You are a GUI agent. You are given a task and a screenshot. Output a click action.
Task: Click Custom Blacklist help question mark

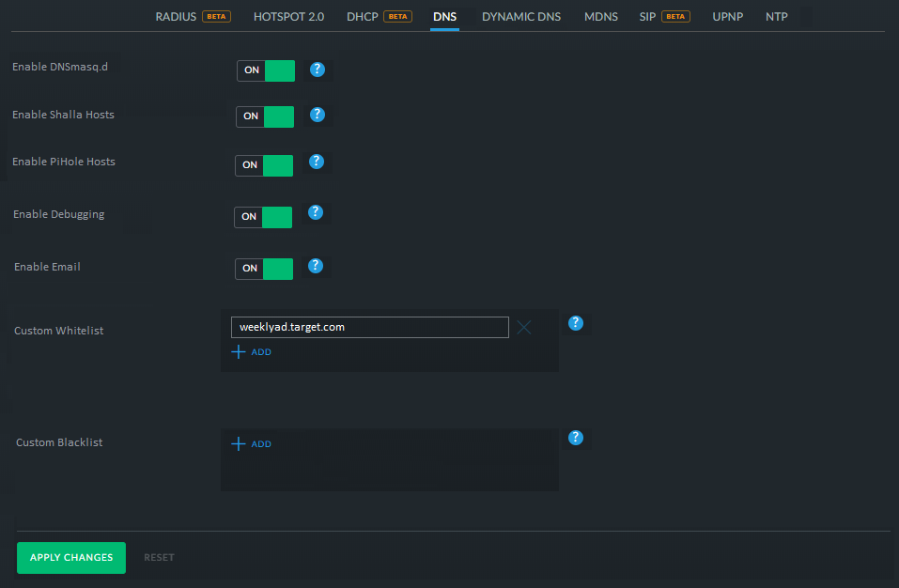tap(576, 438)
